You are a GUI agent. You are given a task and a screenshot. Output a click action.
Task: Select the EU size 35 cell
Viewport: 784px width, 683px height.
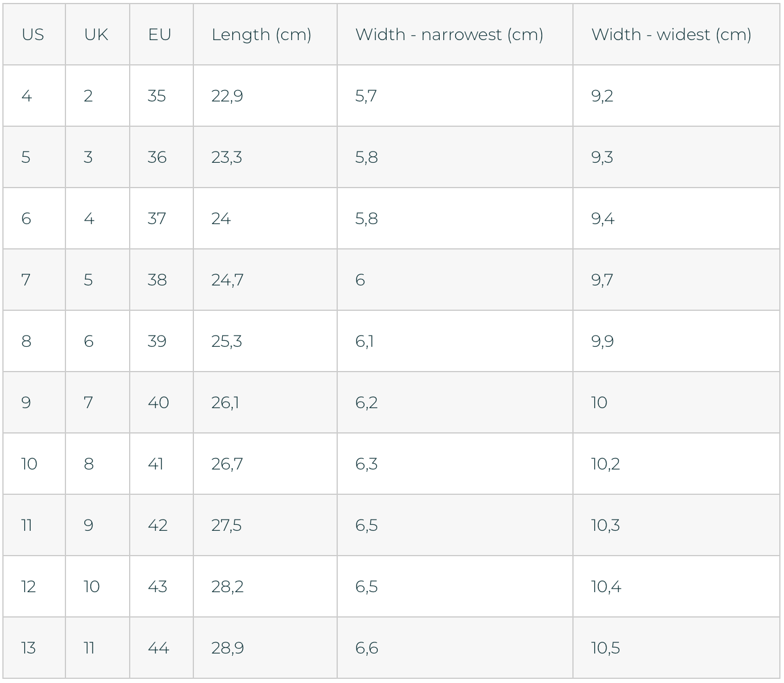[x=161, y=96]
